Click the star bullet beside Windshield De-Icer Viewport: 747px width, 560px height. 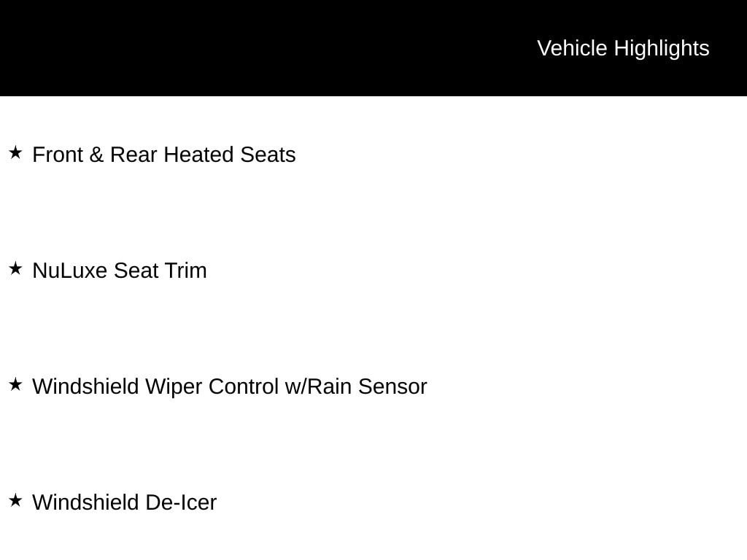15,500
